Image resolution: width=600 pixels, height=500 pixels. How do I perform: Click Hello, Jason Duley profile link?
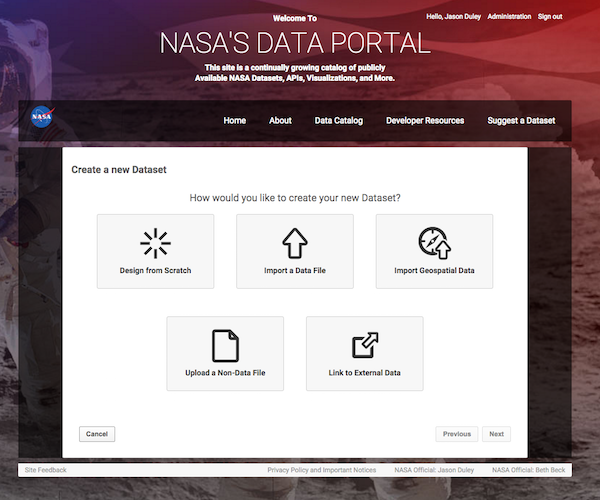453,16
